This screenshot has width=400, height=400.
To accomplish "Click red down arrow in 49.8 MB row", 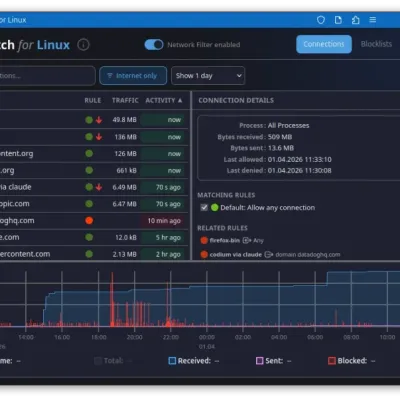I will click(x=99, y=120).
